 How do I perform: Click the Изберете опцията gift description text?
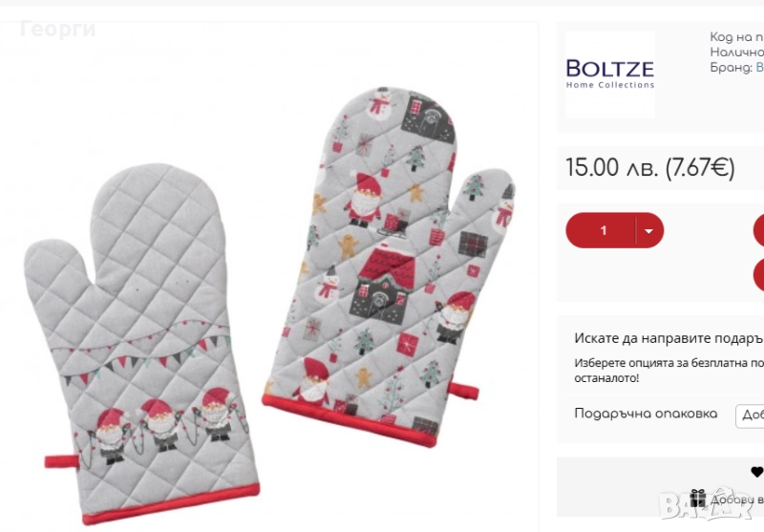coord(669,371)
